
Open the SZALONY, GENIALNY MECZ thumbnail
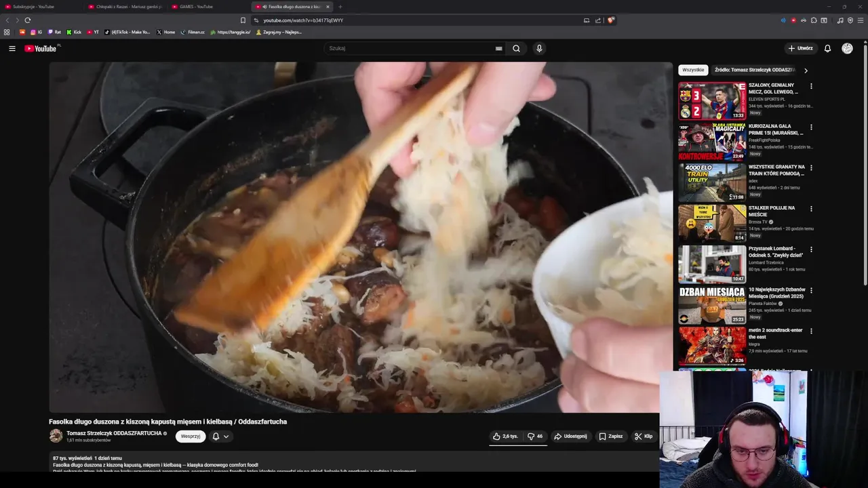point(712,101)
